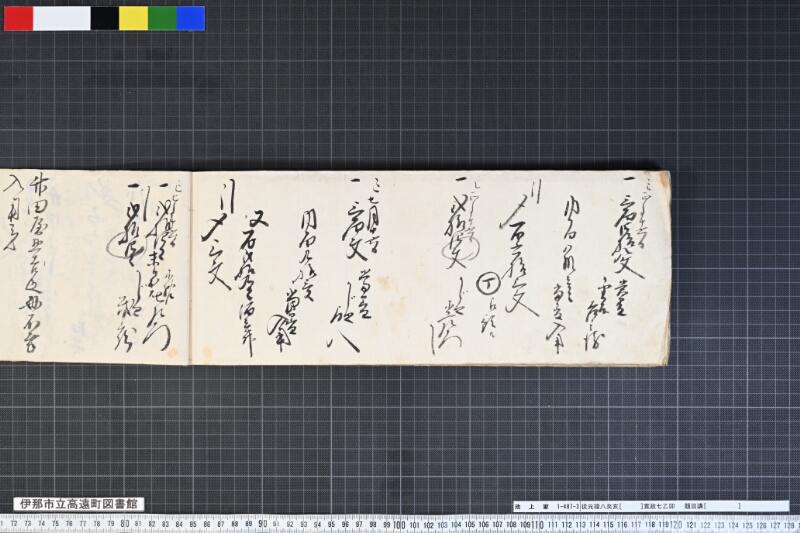Image resolution: width=800 pixels, height=533 pixels.
Task: Click the center fold line of the document
Action: (190, 268)
